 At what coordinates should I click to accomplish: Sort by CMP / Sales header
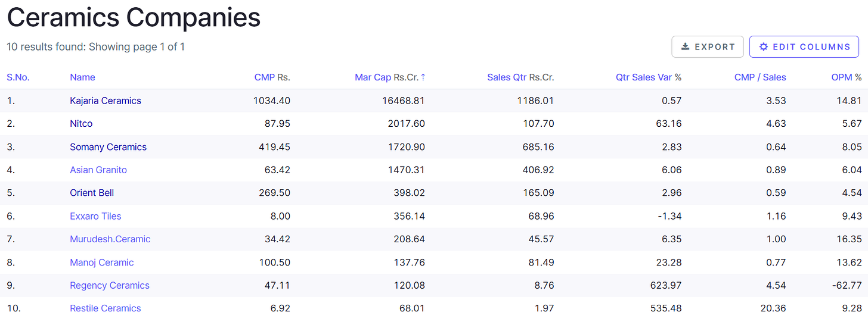[760, 77]
